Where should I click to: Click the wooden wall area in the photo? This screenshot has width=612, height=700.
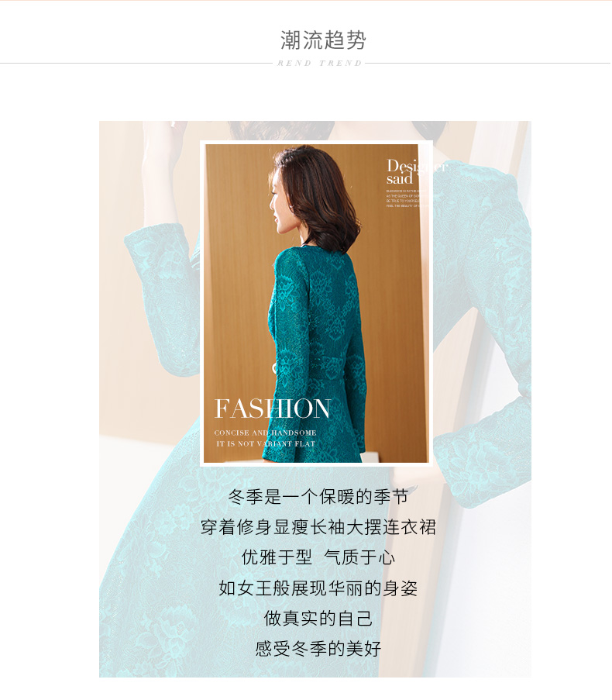236,290
